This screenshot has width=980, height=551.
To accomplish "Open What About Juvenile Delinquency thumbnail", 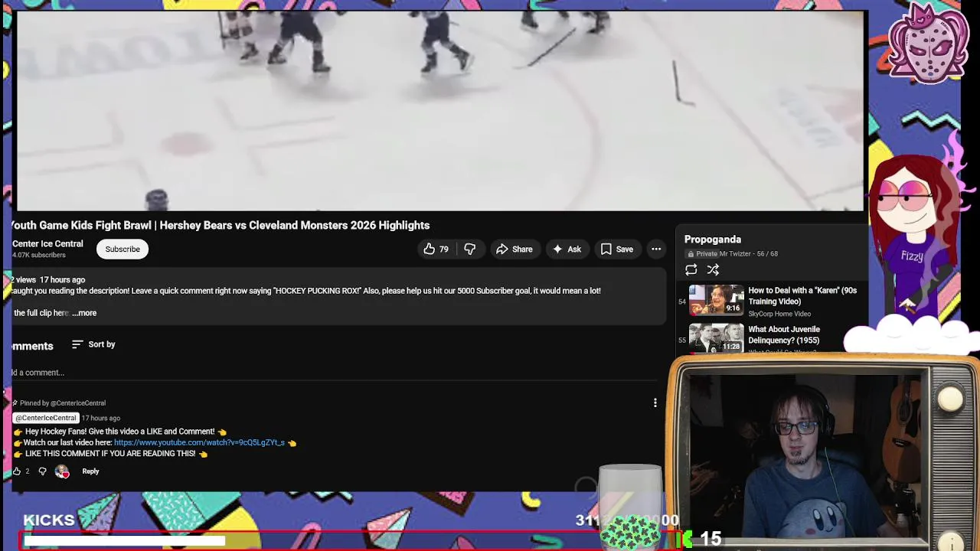I will pyautogui.click(x=716, y=338).
